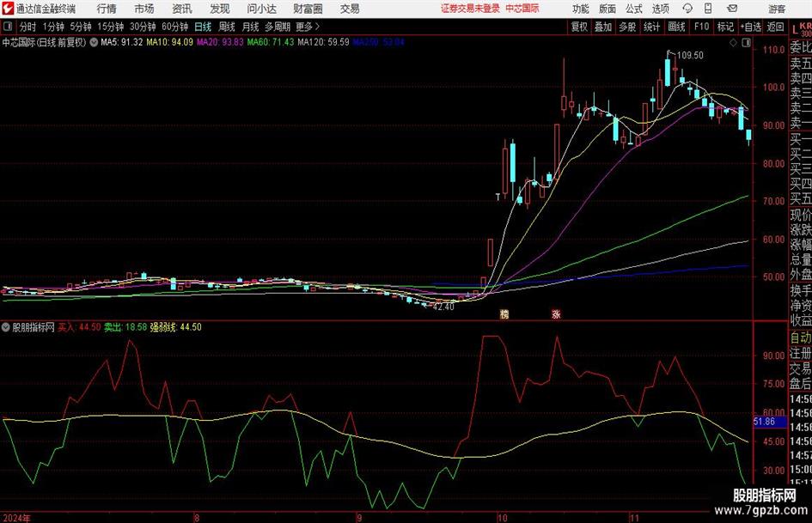
Task: Click the 返回 back button
Action: (775, 27)
